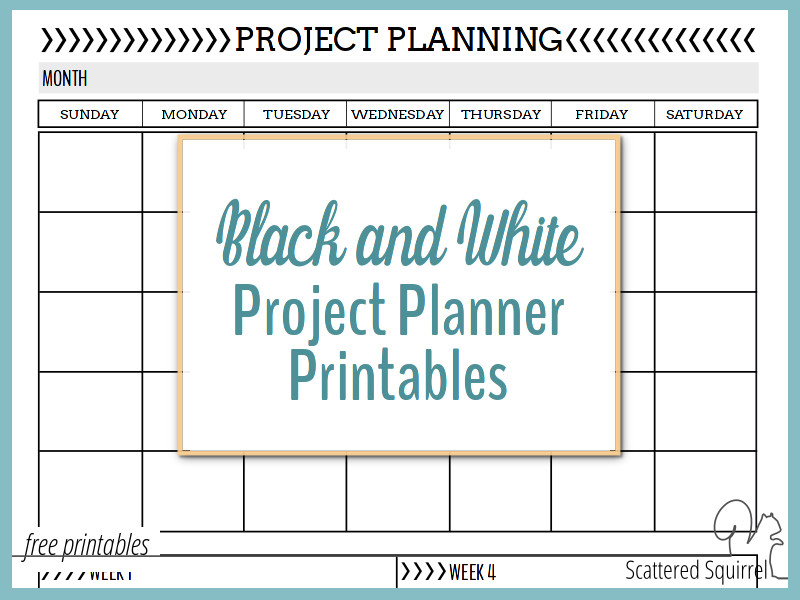Click the SUNDAY column header
Viewport: 800px width, 600px height.
coord(90,114)
